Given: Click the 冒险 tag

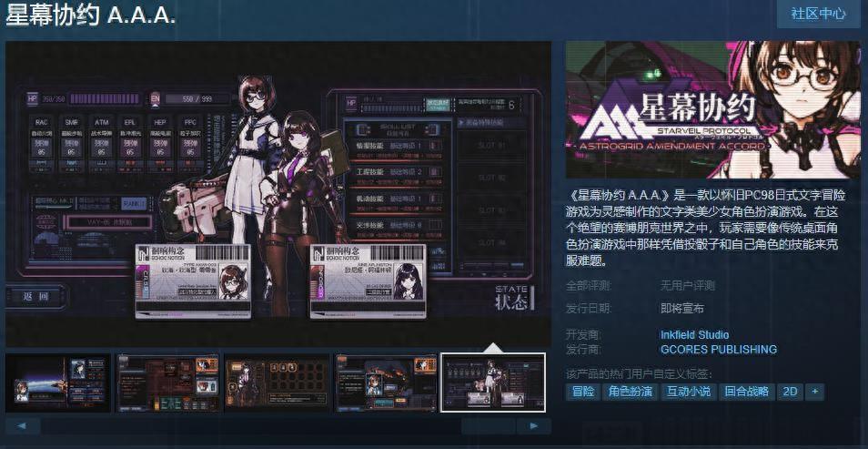Looking at the screenshot, I should point(582,392).
